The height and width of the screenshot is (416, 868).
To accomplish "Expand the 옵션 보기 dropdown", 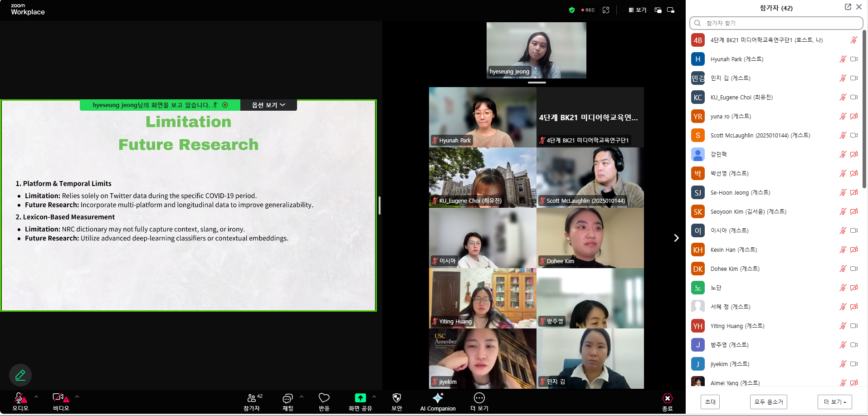I will point(268,105).
